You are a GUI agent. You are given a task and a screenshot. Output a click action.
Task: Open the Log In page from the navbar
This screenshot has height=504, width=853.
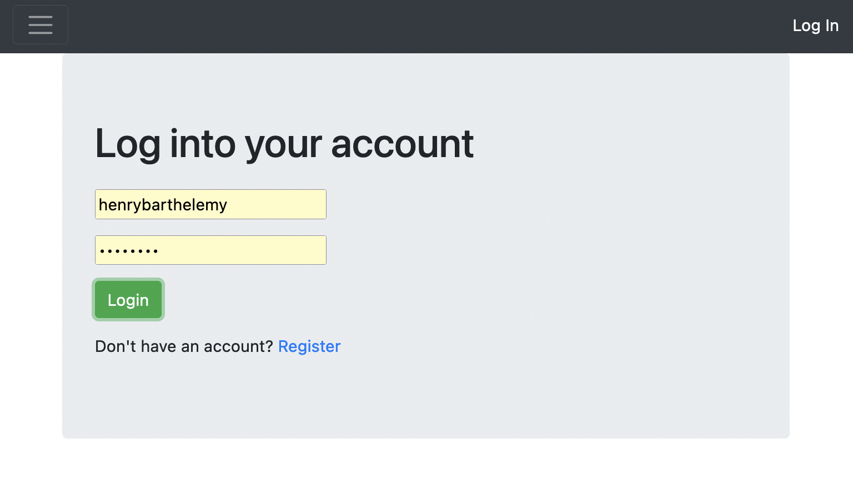tap(815, 26)
